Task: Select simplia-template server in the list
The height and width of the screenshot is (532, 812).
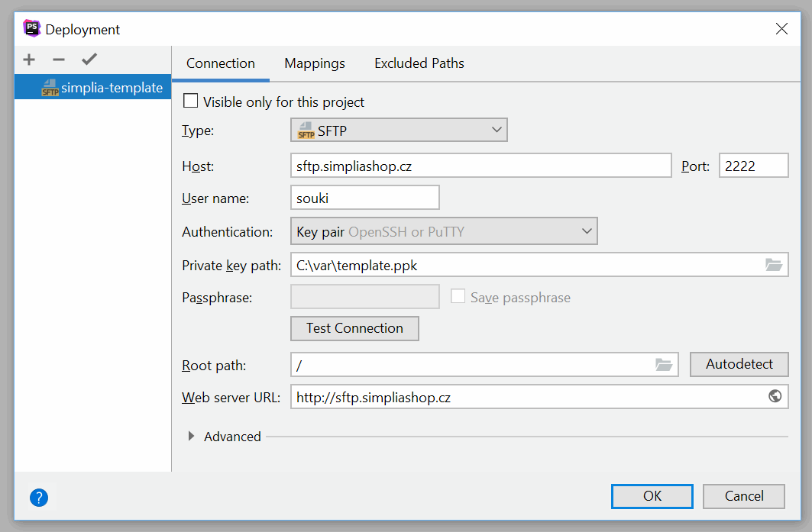Action: pos(102,88)
